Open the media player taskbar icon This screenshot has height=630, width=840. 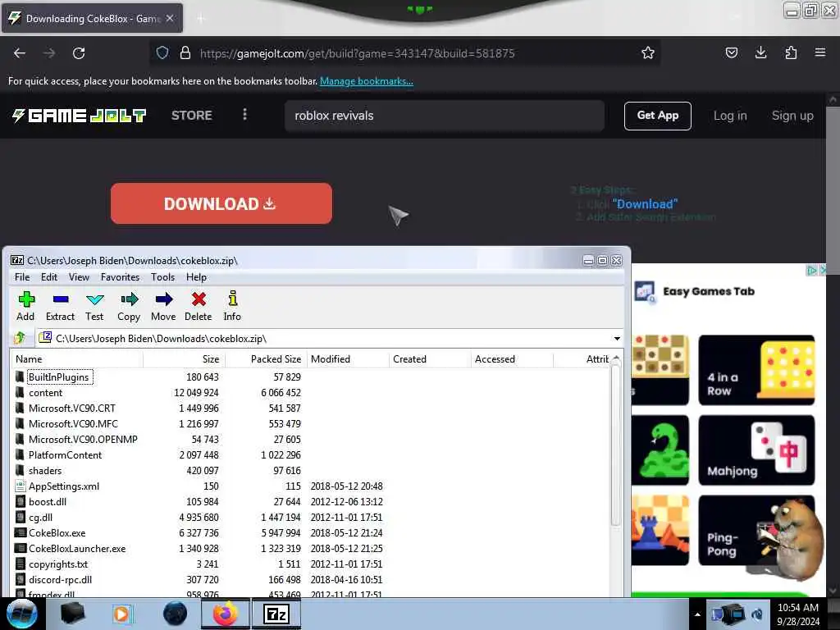(123, 614)
